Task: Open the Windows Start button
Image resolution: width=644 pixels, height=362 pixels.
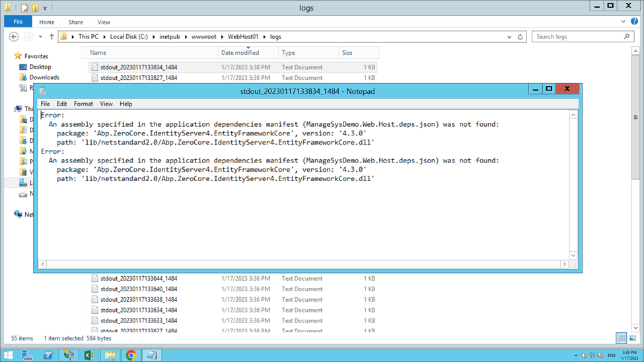Action: point(8,355)
